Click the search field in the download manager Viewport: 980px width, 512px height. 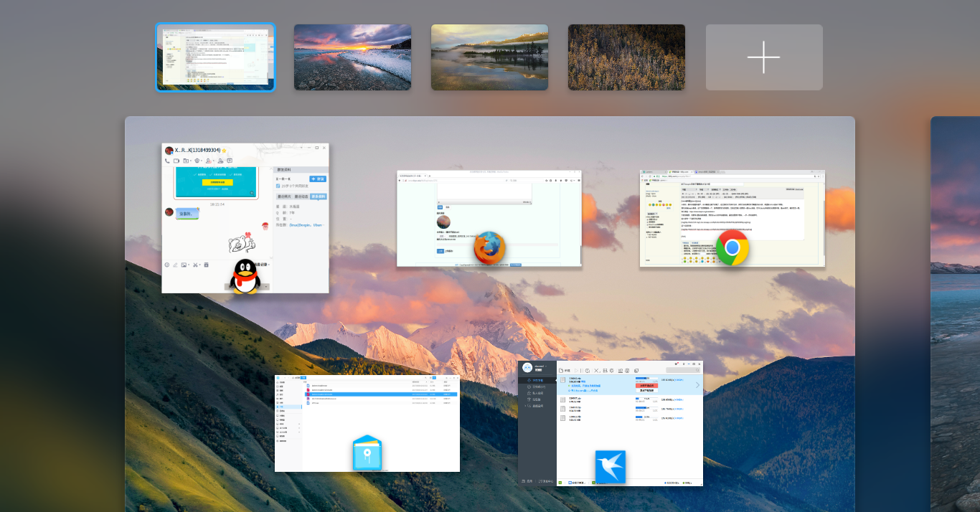(x=682, y=370)
